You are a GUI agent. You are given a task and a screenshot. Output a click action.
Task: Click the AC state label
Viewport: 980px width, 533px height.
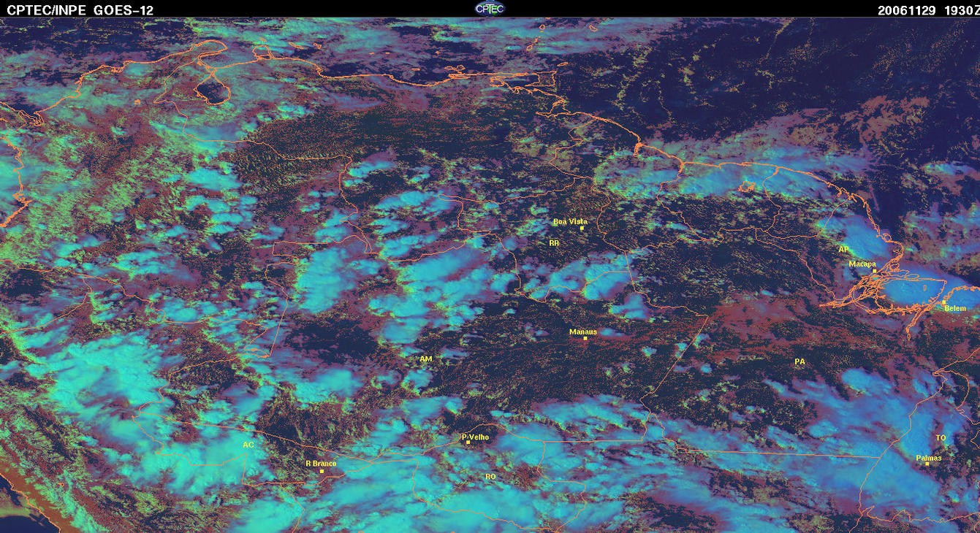point(248,445)
